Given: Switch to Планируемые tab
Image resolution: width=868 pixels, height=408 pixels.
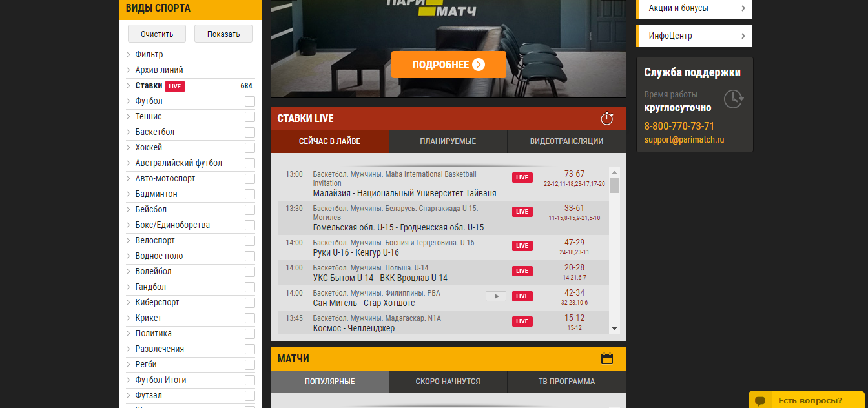Looking at the screenshot, I should (448, 141).
